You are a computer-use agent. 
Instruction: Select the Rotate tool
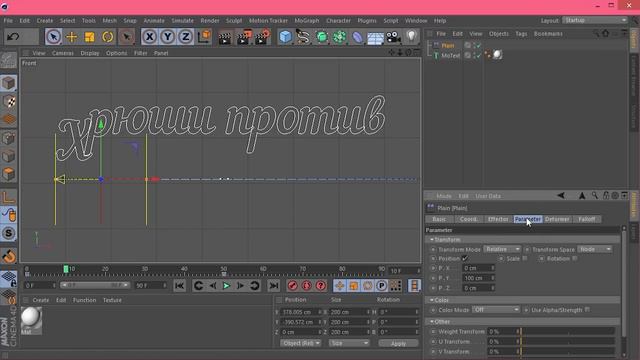coord(108,37)
